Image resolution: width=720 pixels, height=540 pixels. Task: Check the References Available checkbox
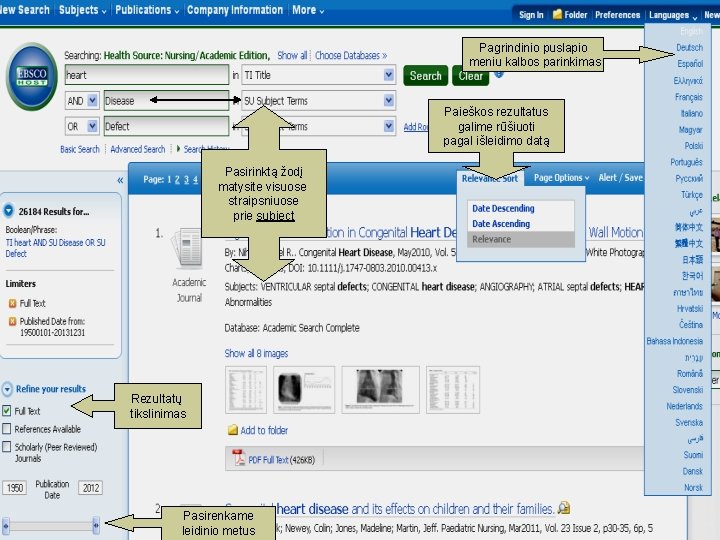[x=6, y=428]
